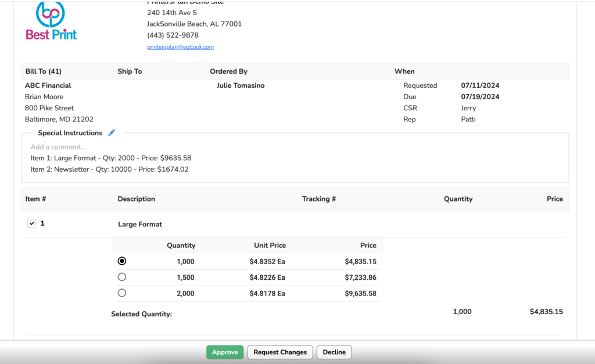Click the Tracking # column header
Image resolution: width=595 pixels, height=364 pixels.
pos(318,199)
